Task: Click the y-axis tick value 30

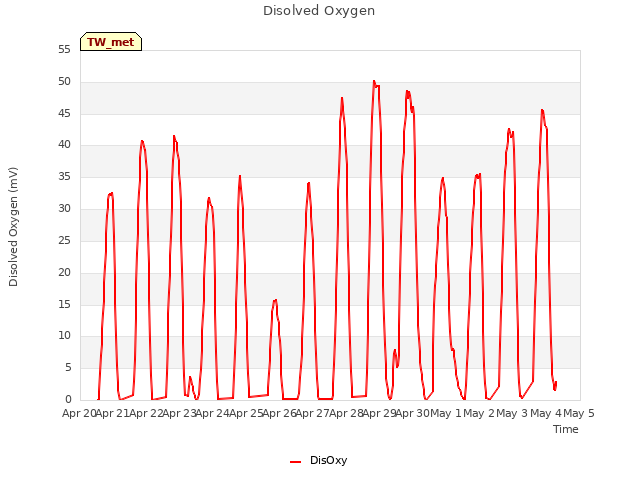Action: (x=64, y=209)
